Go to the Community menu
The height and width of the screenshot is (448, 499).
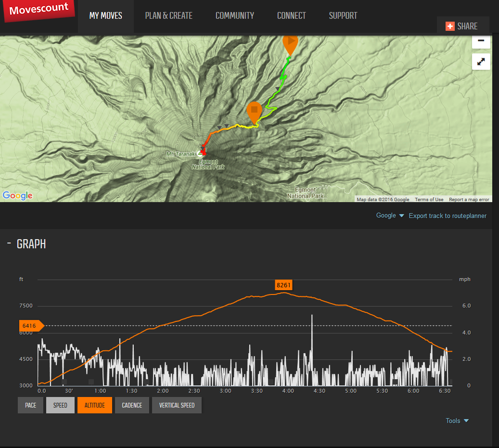pyautogui.click(x=235, y=16)
